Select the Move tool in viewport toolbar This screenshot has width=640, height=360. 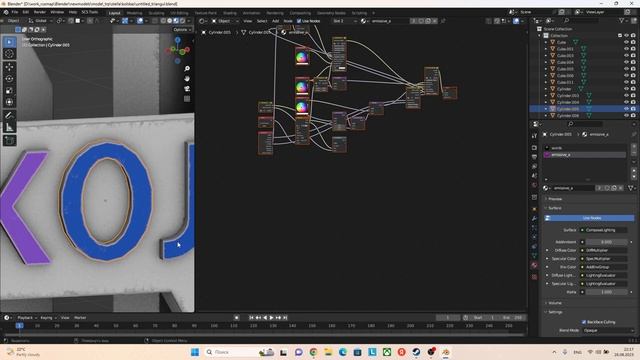[9, 67]
